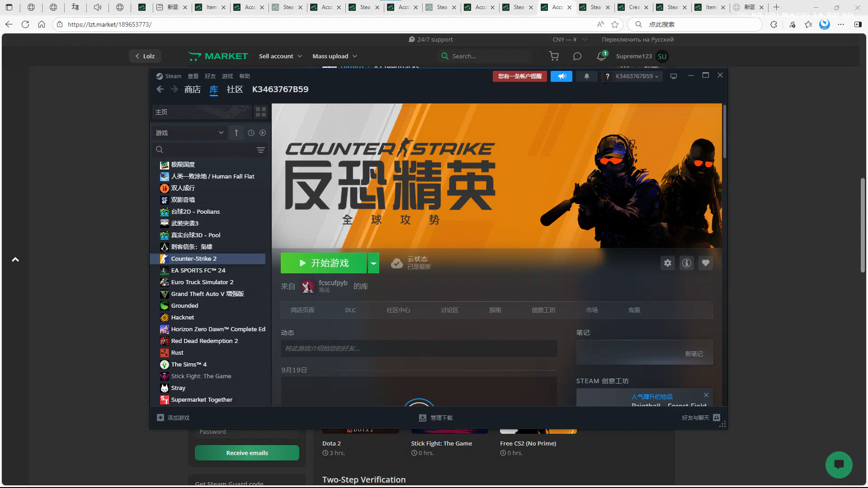Click the Steam help question mark icon
The image size is (868, 488).
[x=607, y=76]
